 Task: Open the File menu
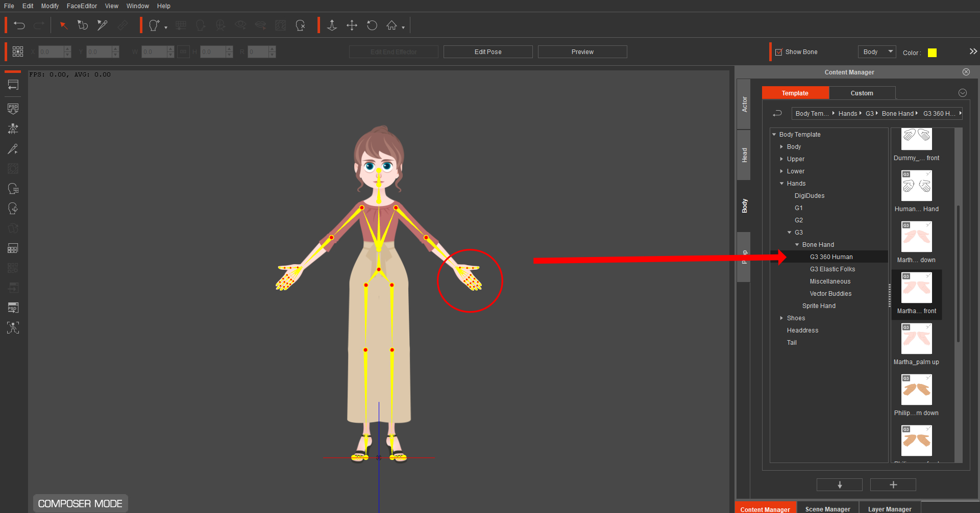click(9, 6)
